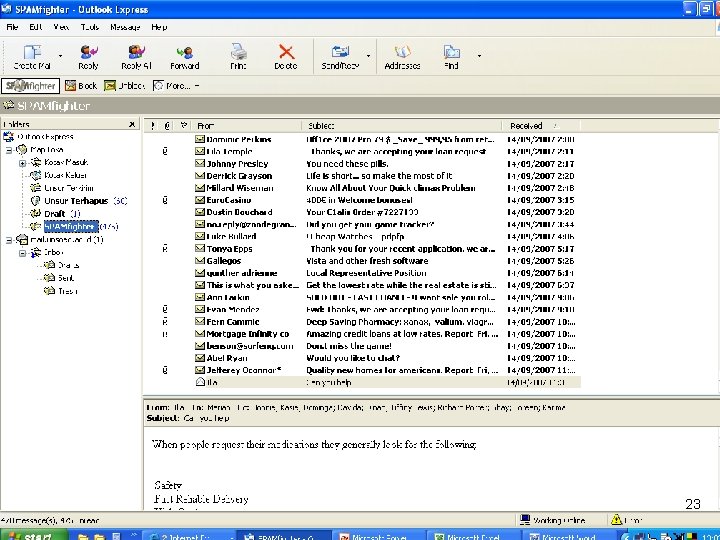Open the Create Mail dropdown arrow
The image size is (720, 540).
tap(60, 56)
